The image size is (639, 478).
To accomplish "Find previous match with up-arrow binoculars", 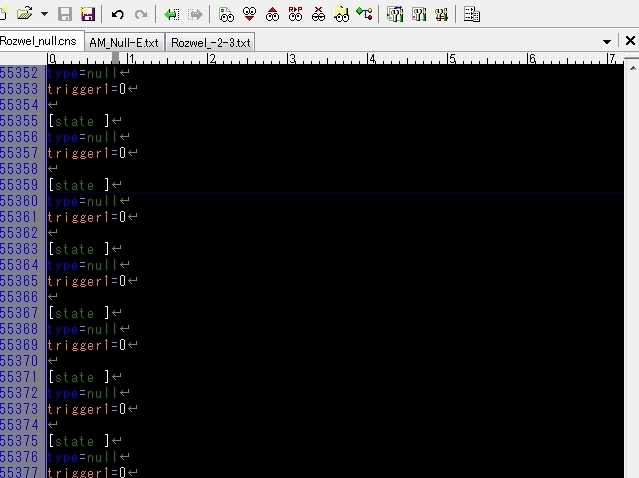I will (272, 14).
